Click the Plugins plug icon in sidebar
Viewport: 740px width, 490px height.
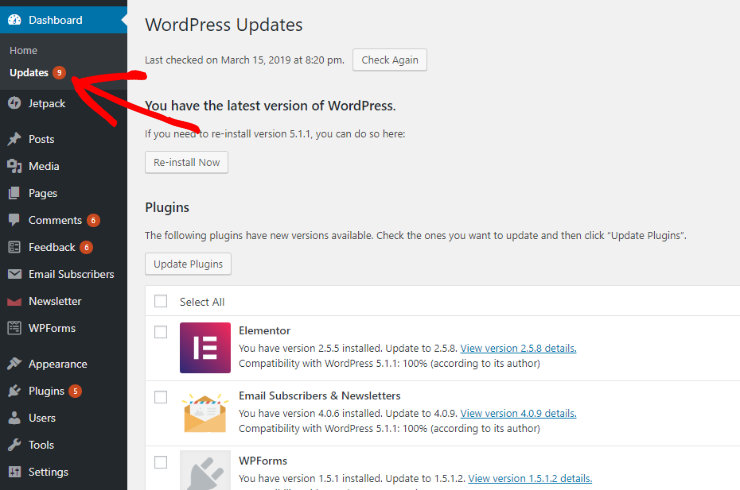[x=15, y=390]
